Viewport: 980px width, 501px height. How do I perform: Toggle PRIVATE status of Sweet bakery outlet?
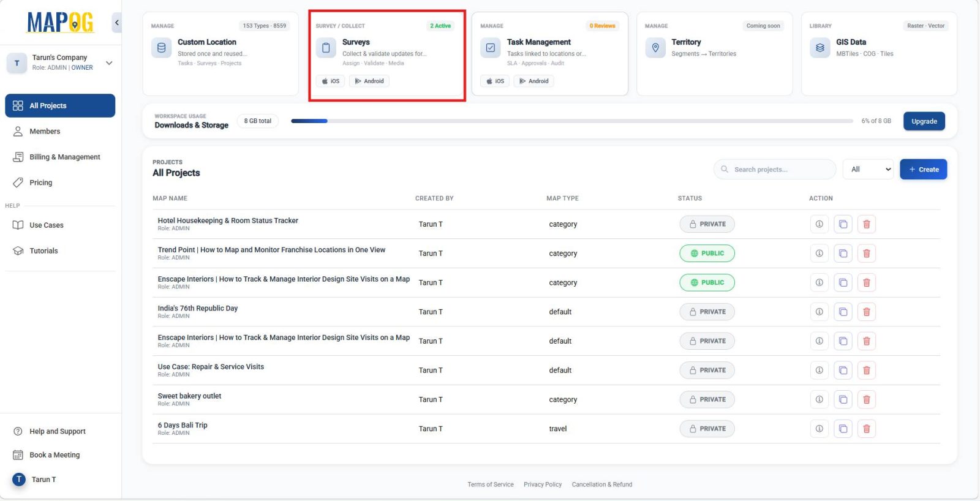pyautogui.click(x=707, y=399)
